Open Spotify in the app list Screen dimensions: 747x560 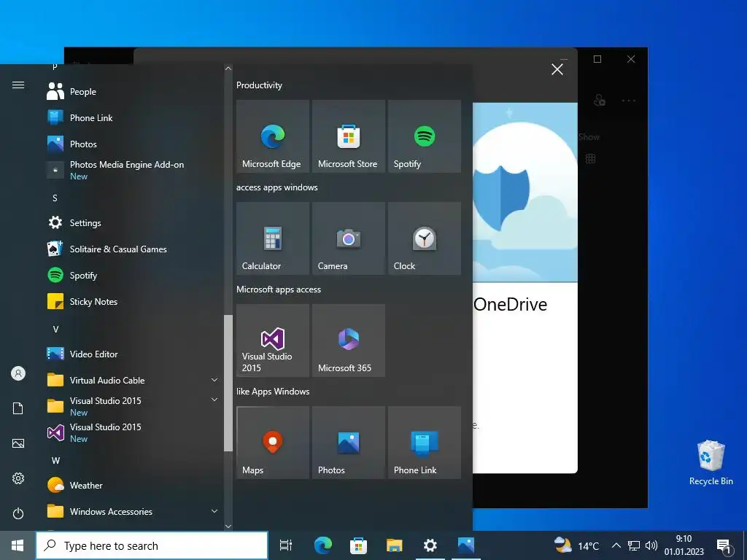point(133,275)
